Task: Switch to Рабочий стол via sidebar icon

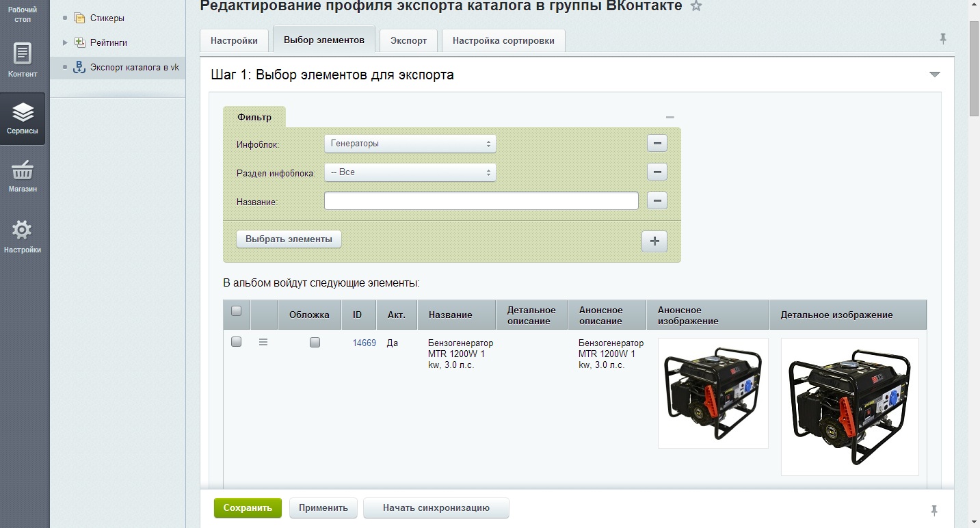Action: [23, 15]
